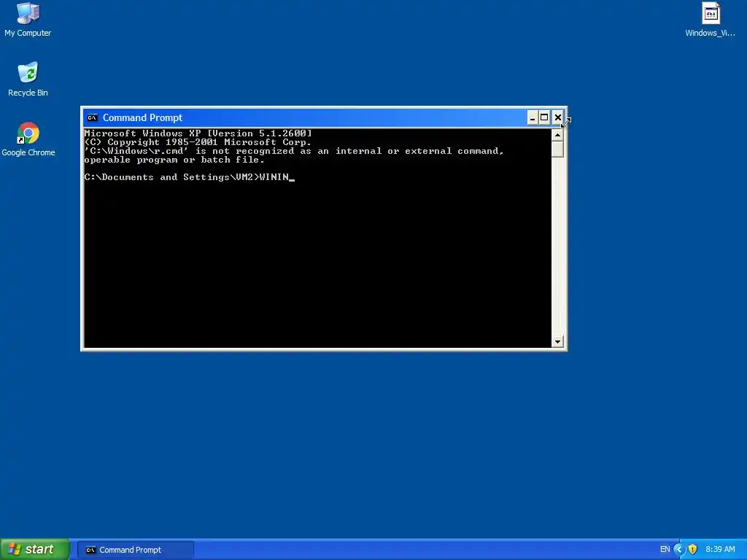747x560 pixels.
Task: Click the 'Microsoft Windows XP [Version 5.1.2600]' line
Action: tap(198, 133)
